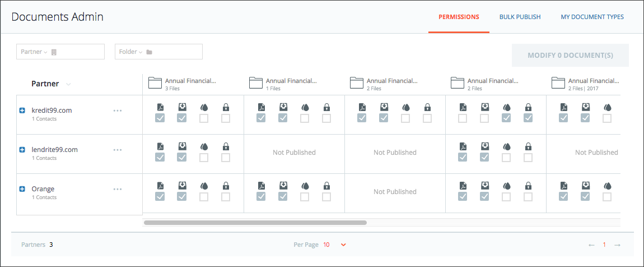Image resolution: width=644 pixels, height=267 pixels.
Task: Click the Modify 0 Document(s) button
Action: 570,55
